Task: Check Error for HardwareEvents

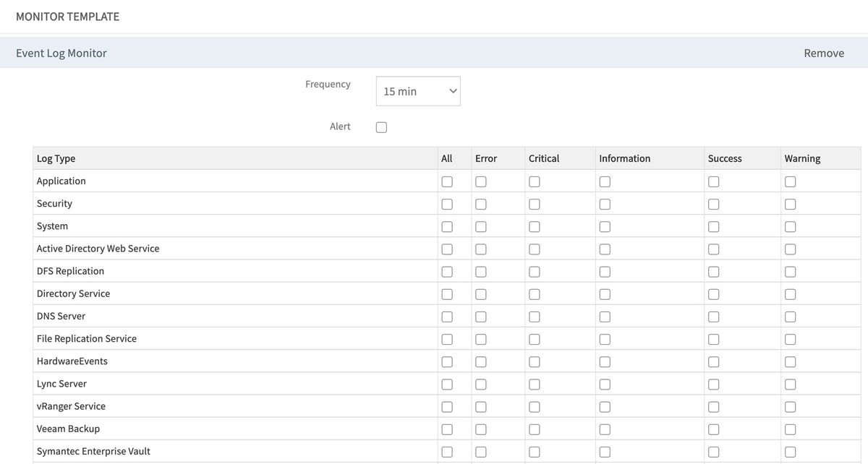Action: click(481, 361)
